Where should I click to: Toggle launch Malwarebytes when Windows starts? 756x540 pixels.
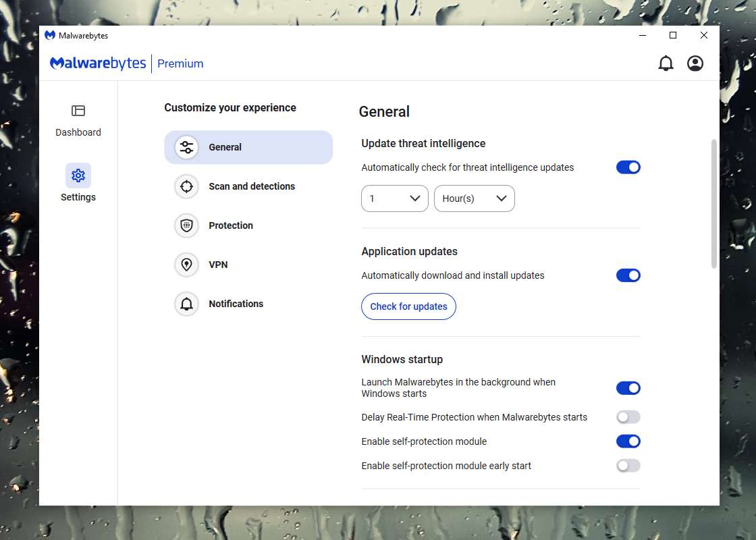click(628, 388)
